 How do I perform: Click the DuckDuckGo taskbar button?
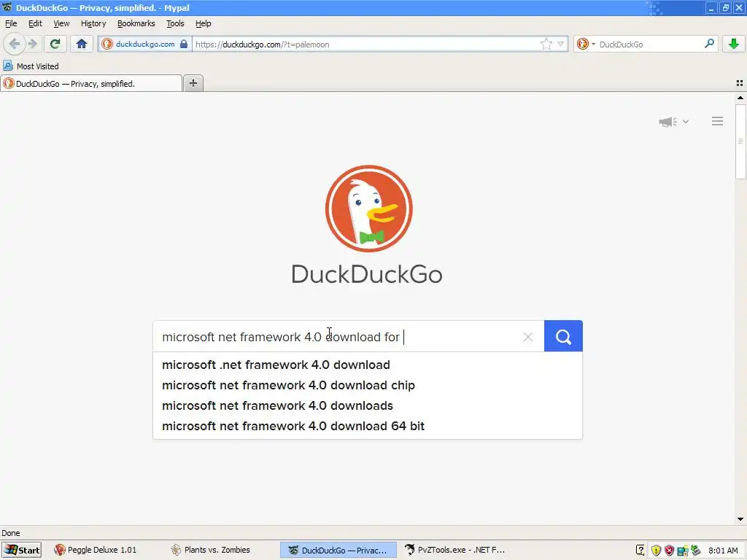click(x=338, y=550)
